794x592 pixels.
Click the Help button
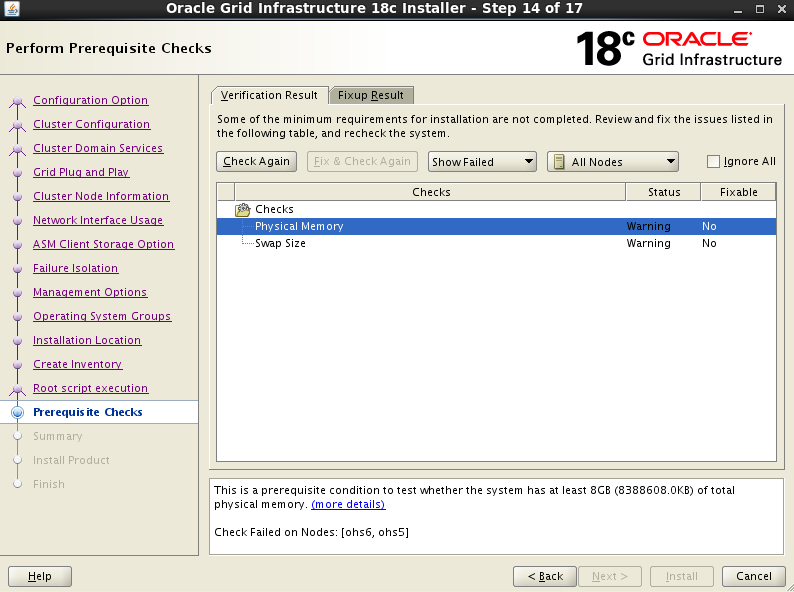click(x=40, y=576)
